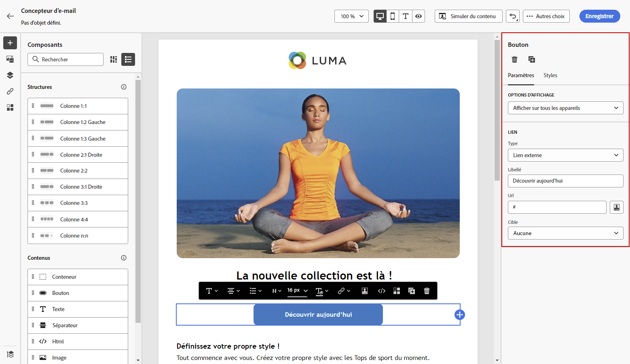Select the Colonne 1:2 Gauche structure
Screen dimensions: 630x364
click(78, 122)
